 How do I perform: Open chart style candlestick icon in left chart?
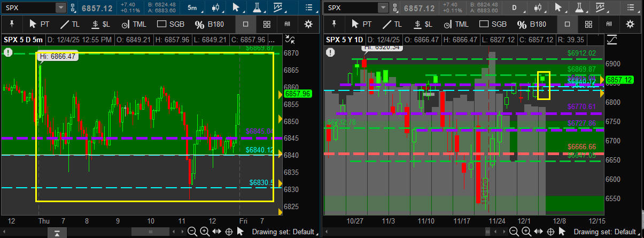click(x=216, y=7)
